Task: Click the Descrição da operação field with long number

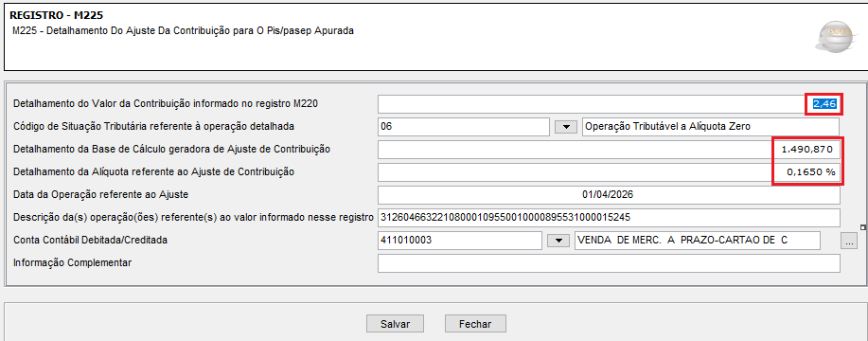Action: coord(609,218)
